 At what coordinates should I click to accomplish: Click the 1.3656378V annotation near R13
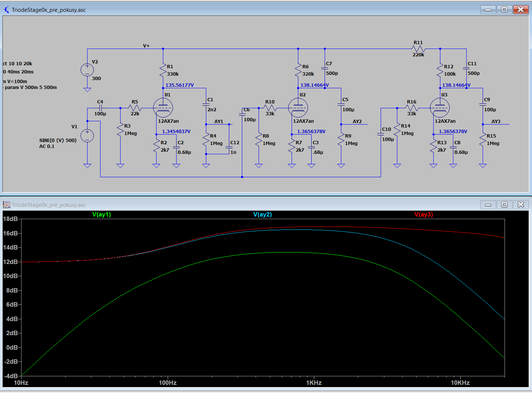(453, 132)
